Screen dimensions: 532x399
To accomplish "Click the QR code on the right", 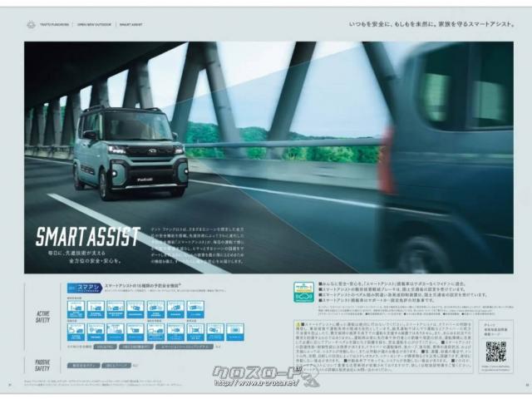I will point(496,351).
